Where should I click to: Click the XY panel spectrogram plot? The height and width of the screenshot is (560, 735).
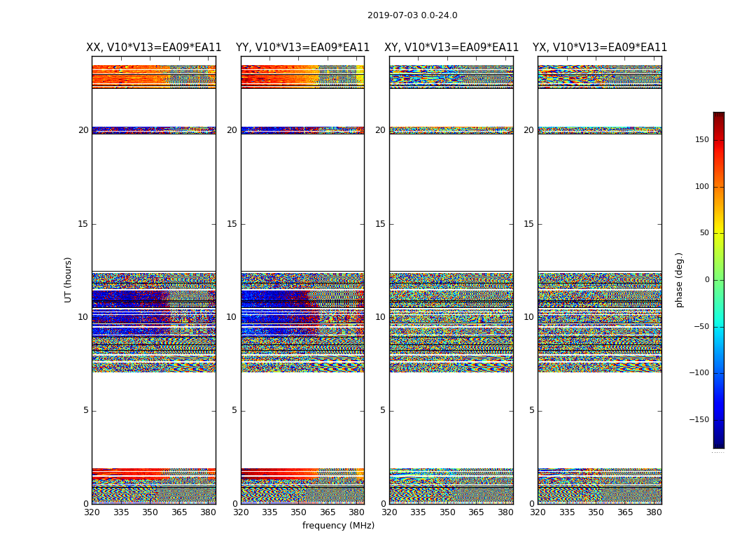tap(451, 280)
